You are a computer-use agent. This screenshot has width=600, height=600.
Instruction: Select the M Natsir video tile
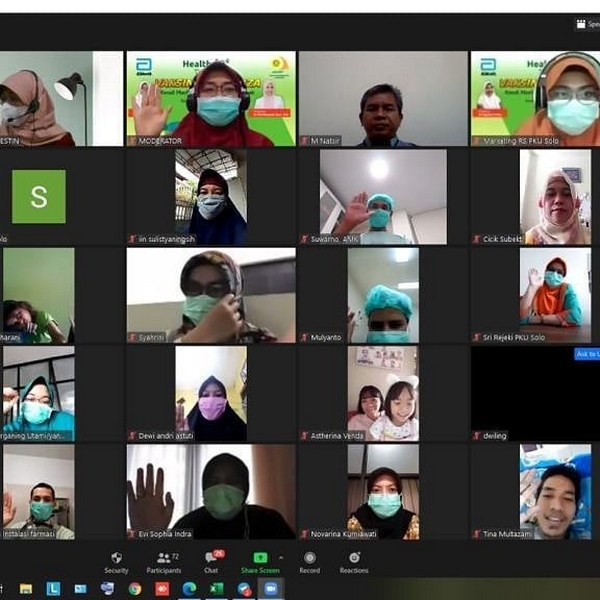(383, 98)
